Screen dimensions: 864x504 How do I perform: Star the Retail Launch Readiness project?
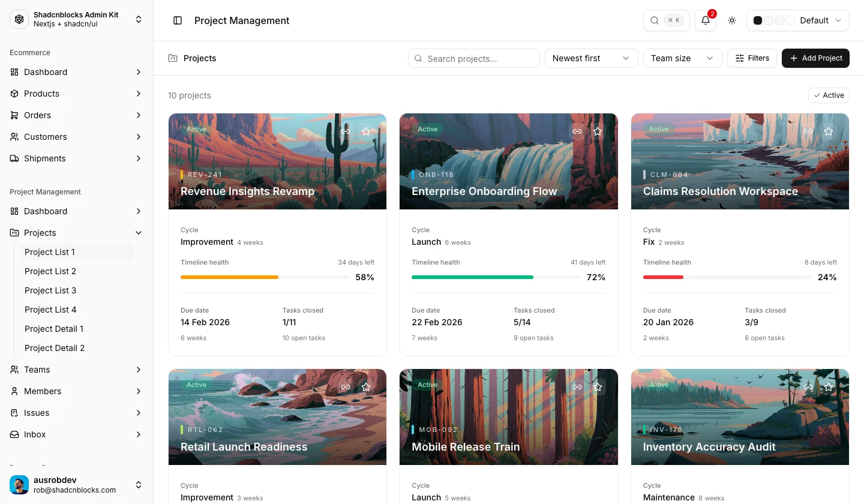pos(366,387)
